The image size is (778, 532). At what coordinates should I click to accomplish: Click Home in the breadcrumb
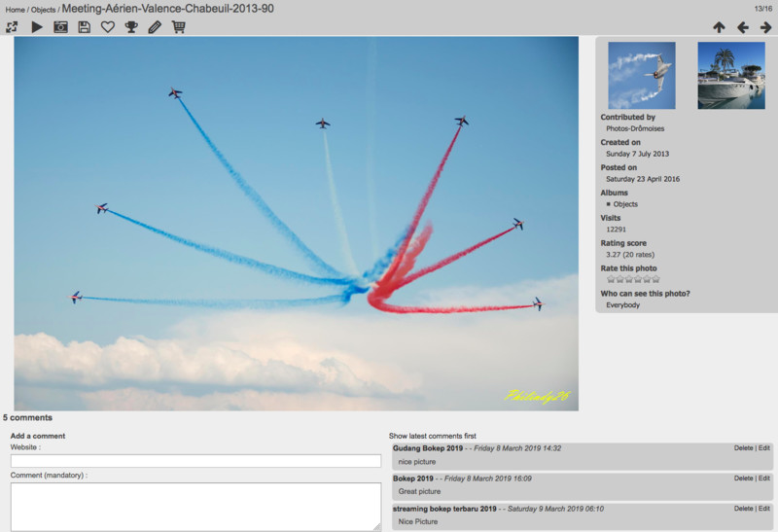tap(15, 10)
